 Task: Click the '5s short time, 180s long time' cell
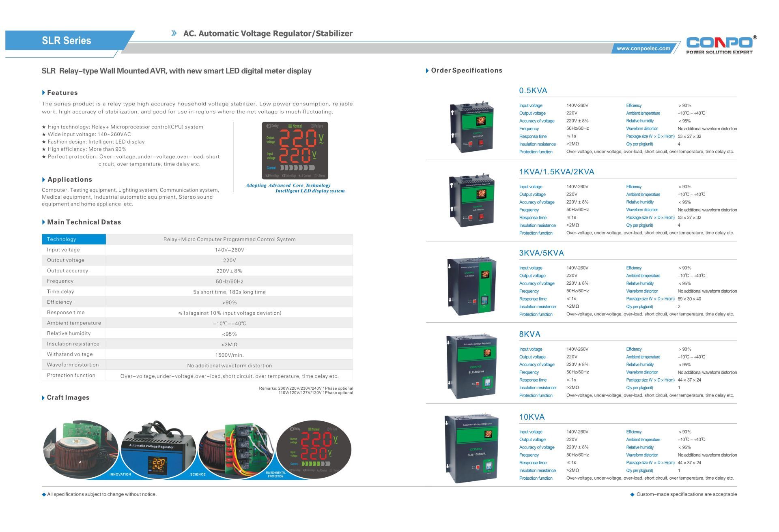tap(229, 292)
